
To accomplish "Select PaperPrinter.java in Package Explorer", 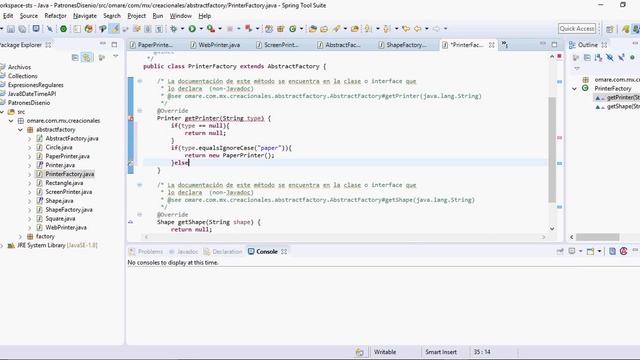I will pyautogui.click(x=67, y=156).
